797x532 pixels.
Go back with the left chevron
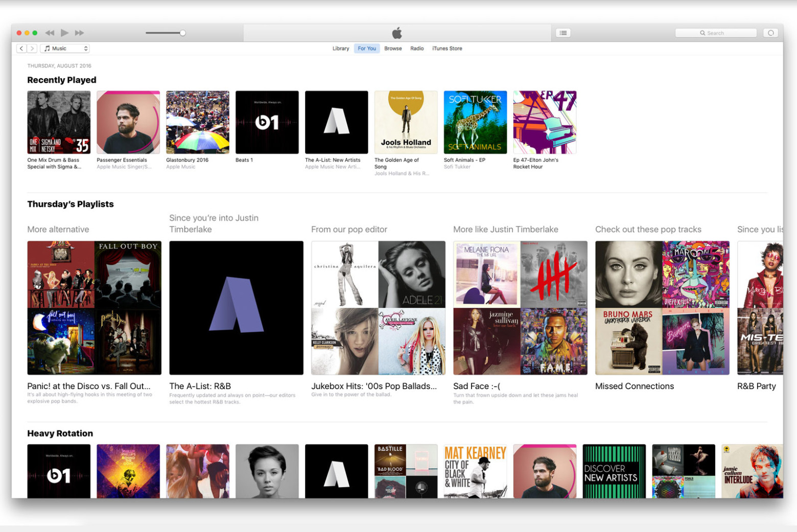click(21, 49)
